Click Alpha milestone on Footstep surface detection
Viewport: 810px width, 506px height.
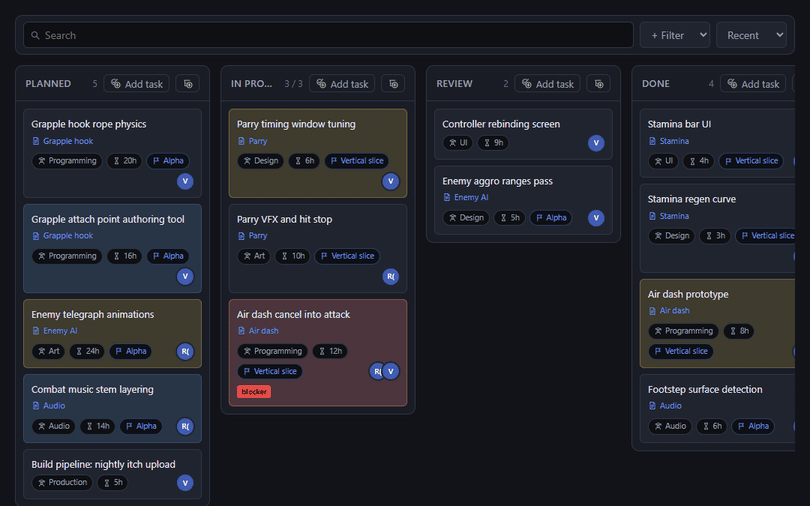[x=754, y=426]
